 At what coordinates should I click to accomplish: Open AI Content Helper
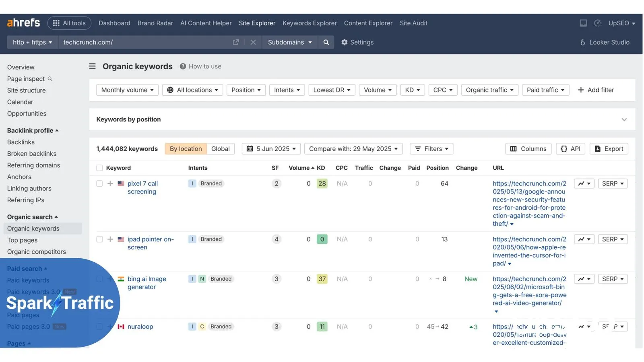tap(206, 23)
